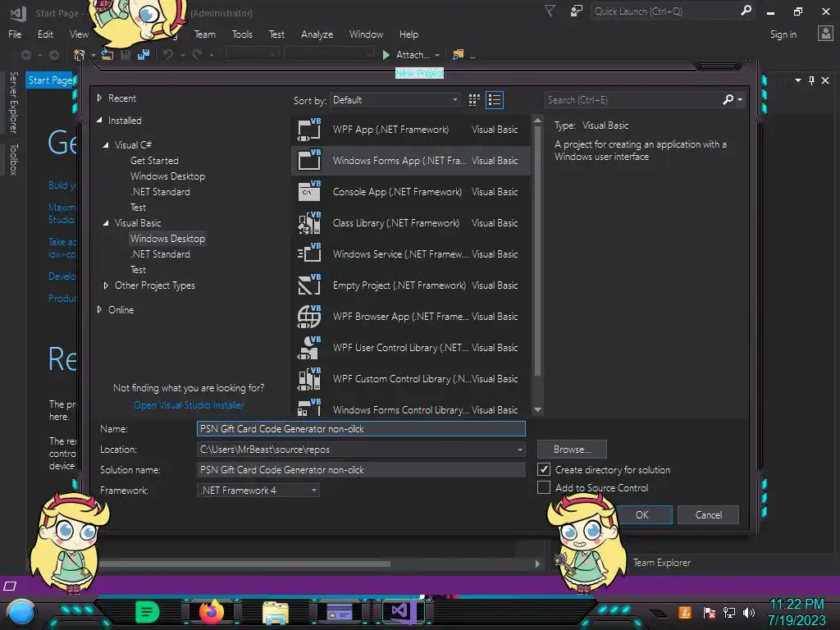Select Get Started under Visual C#
840x630 pixels.
(x=154, y=161)
